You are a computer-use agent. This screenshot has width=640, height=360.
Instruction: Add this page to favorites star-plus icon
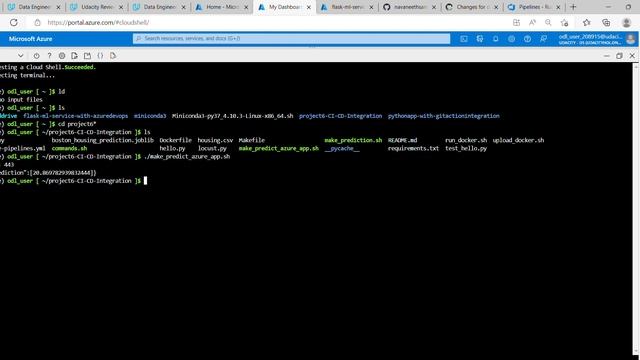564,22
